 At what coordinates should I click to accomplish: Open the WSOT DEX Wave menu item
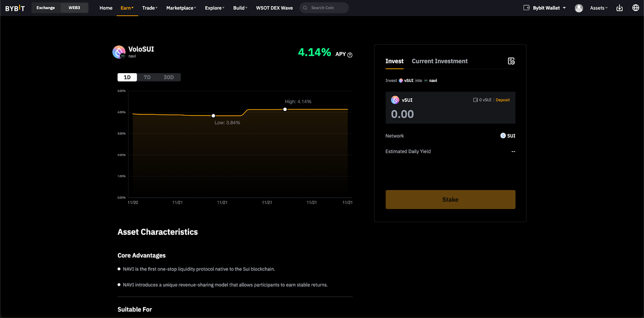[x=275, y=8]
